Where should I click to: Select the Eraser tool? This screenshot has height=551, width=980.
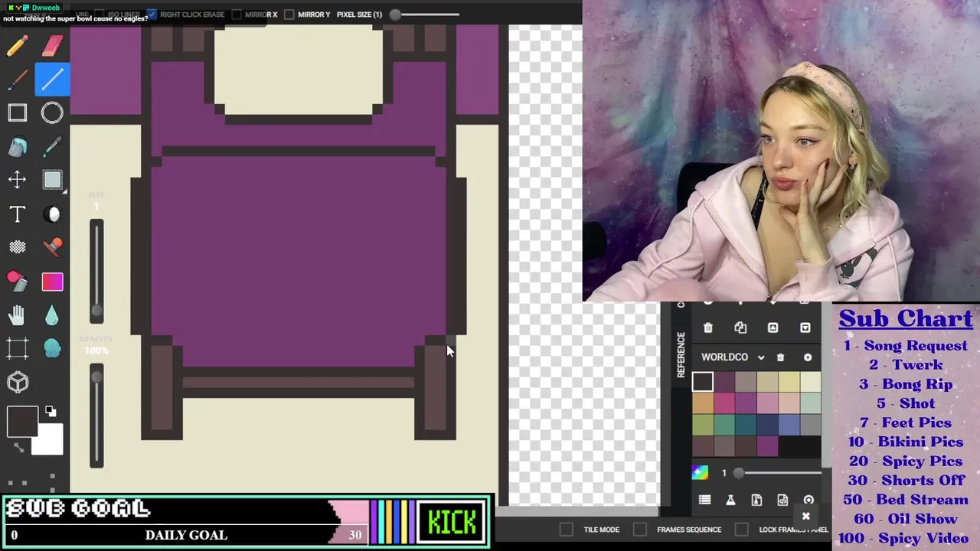click(52, 46)
